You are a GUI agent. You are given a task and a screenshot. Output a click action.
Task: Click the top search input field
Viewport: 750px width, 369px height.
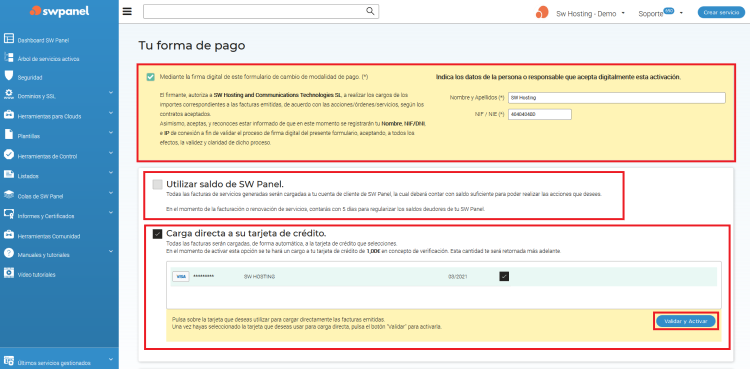pyautogui.click(x=261, y=11)
